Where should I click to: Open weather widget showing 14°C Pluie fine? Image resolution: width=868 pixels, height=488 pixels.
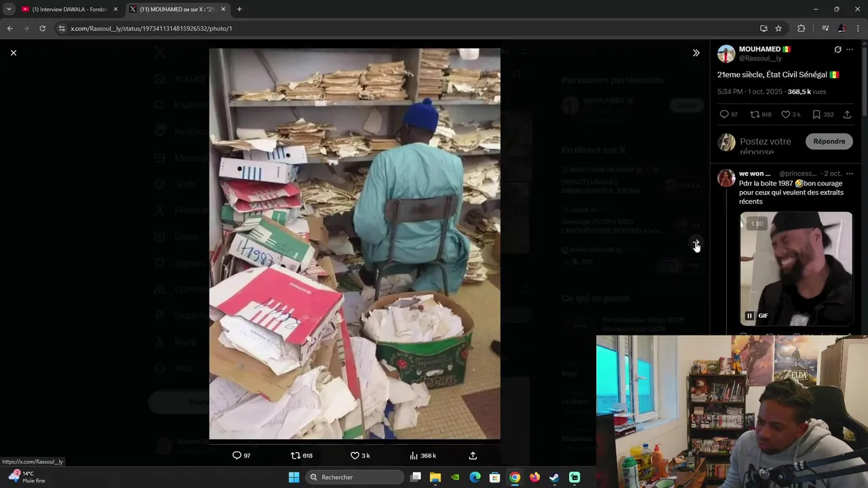click(x=26, y=477)
